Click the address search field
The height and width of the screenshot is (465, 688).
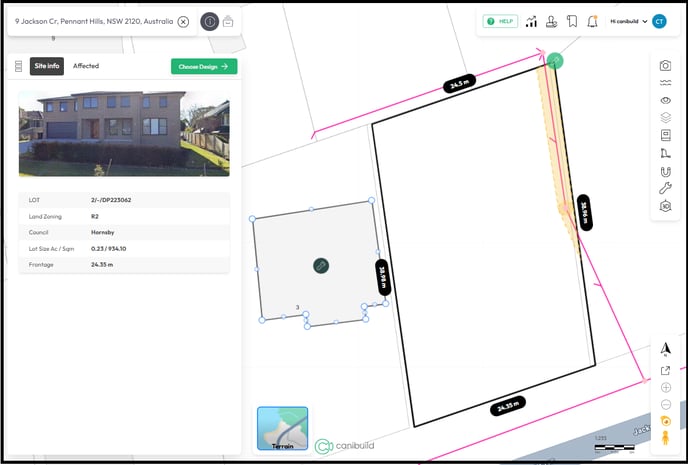[92, 21]
